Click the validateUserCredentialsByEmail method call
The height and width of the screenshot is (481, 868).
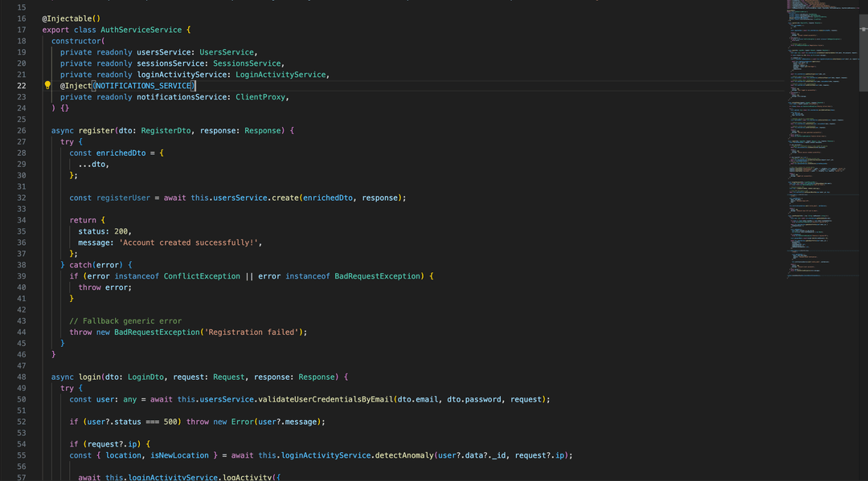coord(325,399)
